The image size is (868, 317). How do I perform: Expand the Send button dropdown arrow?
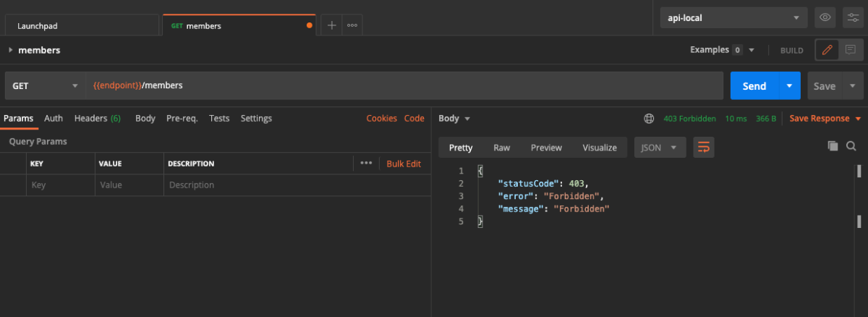coord(789,85)
